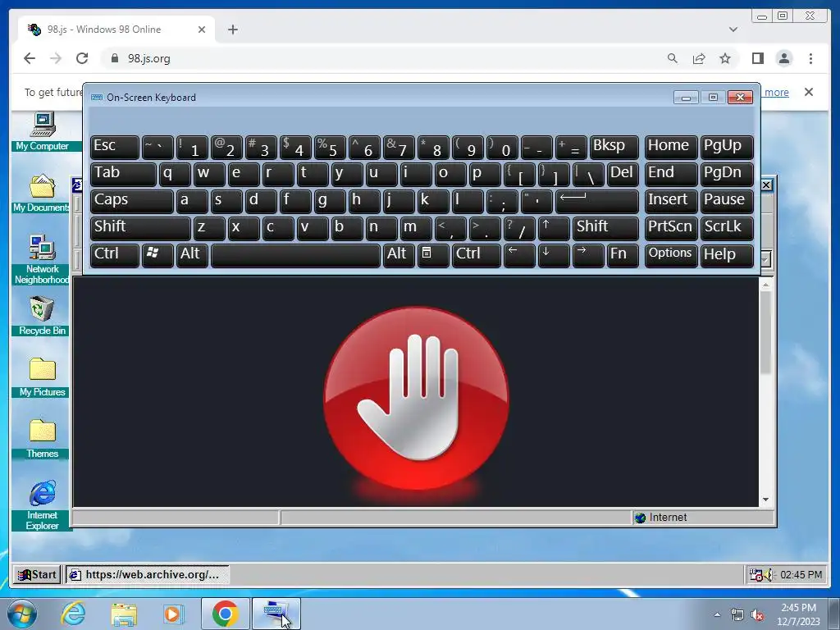This screenshot has width=840, height=630.
Task: Click the Home key
Action: click(x=671, y=148)
